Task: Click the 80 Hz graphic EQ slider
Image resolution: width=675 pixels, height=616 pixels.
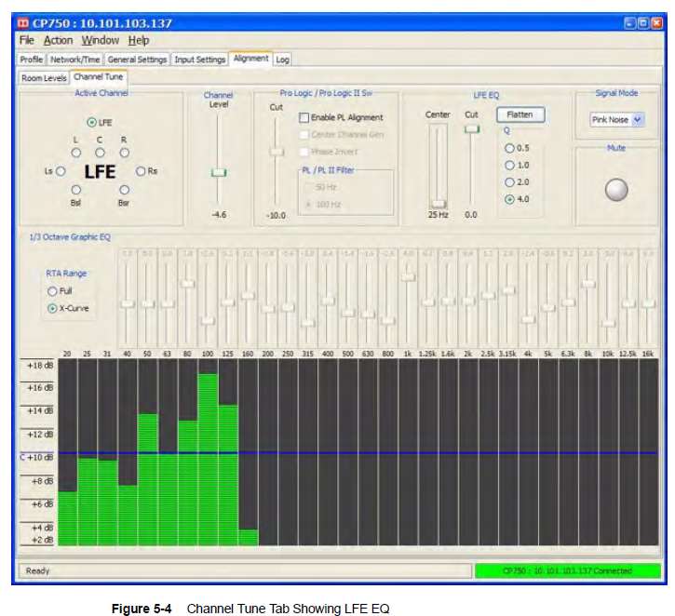Action: [187, 284]
